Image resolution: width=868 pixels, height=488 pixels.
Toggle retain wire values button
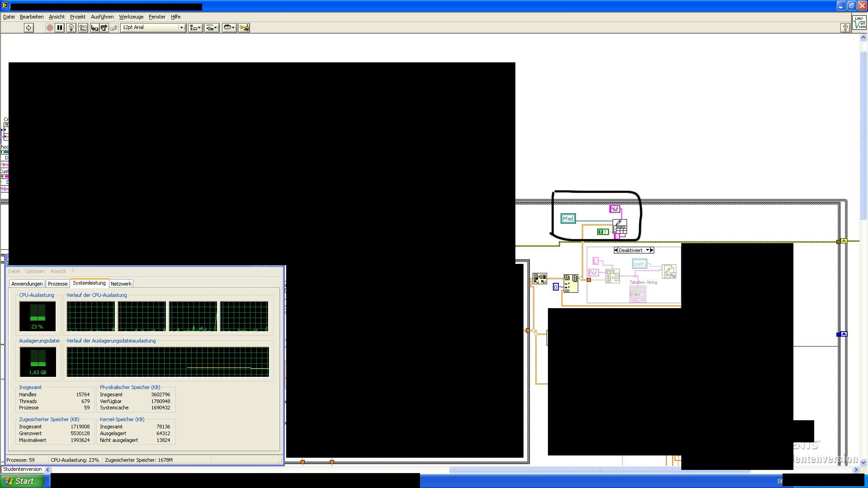tap(83, 28)
